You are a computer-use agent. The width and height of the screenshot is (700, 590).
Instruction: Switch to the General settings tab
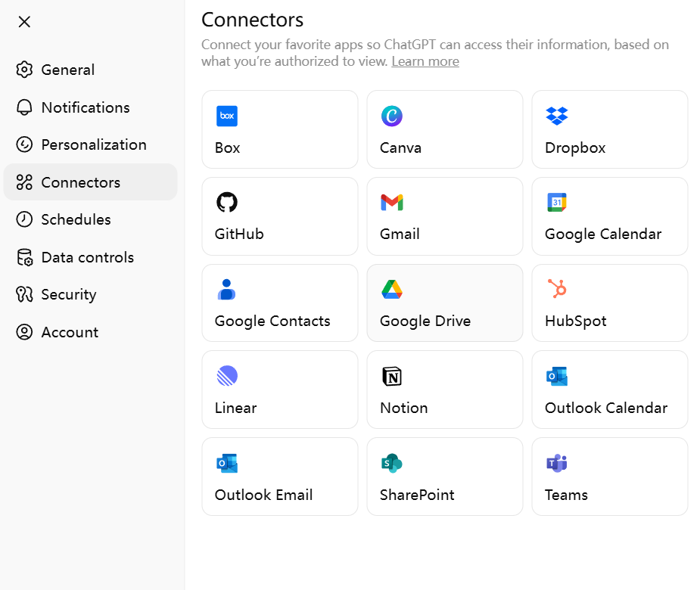[67, 70]
